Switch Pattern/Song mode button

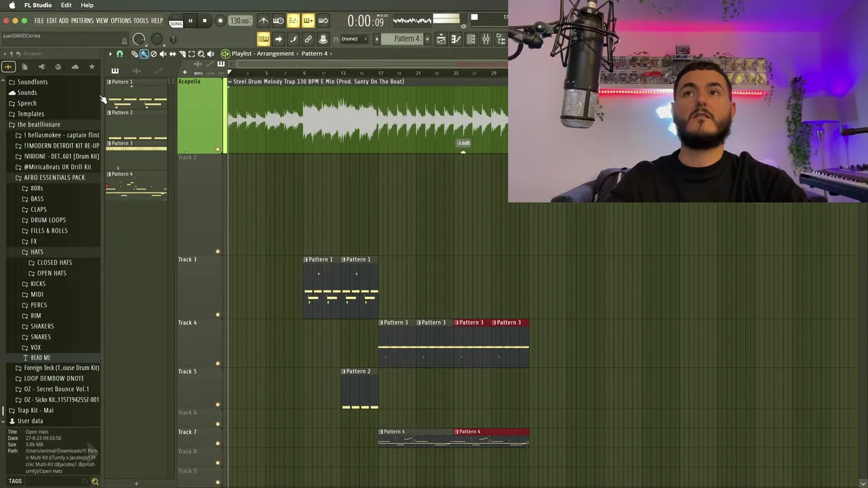(176, 20)
